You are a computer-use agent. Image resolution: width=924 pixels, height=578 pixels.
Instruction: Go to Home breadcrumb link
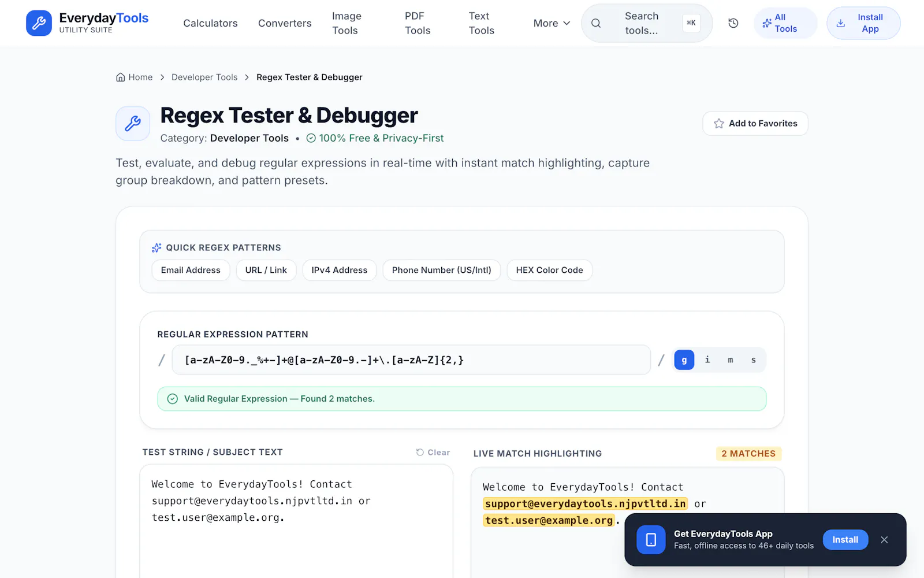point(135,77)
